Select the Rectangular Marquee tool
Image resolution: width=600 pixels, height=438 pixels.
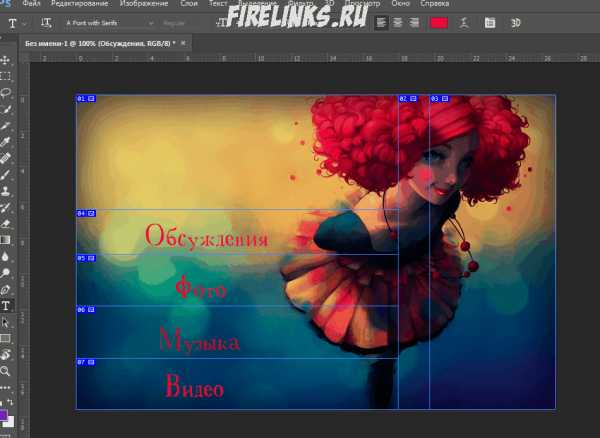pyautogui.click(x=5, y=76)
